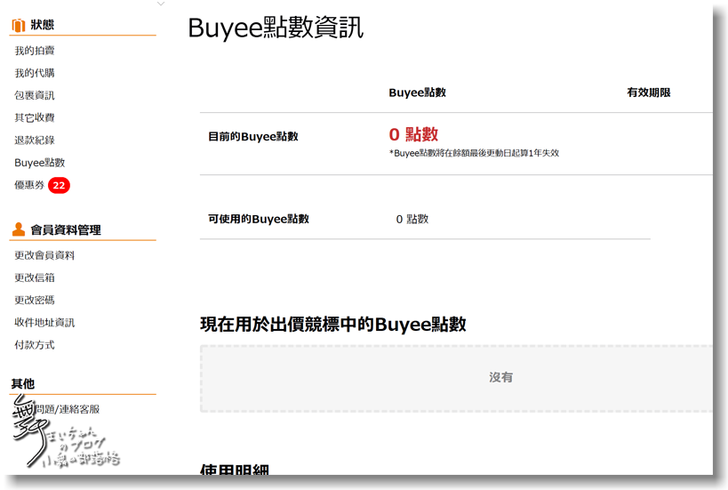The image size is (728, 490).
Task: Click the 目前的Buyee點數 row label
Action: 253,137
